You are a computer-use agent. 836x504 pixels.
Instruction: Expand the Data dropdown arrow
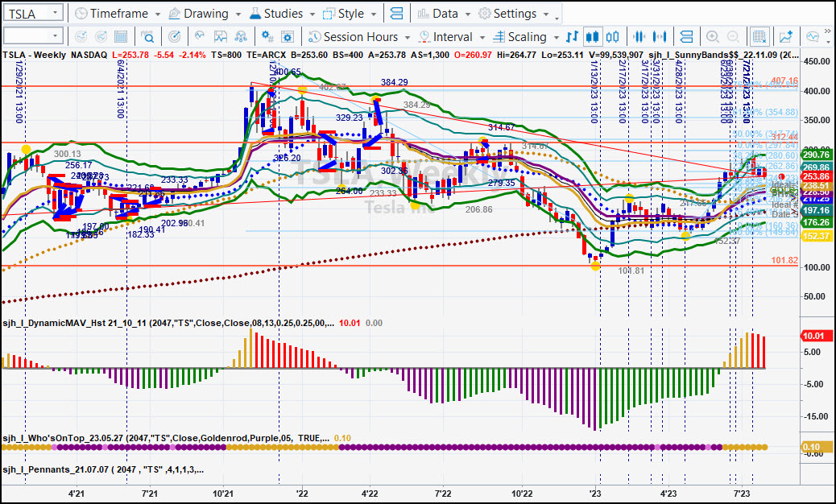[x=468, y=14]
